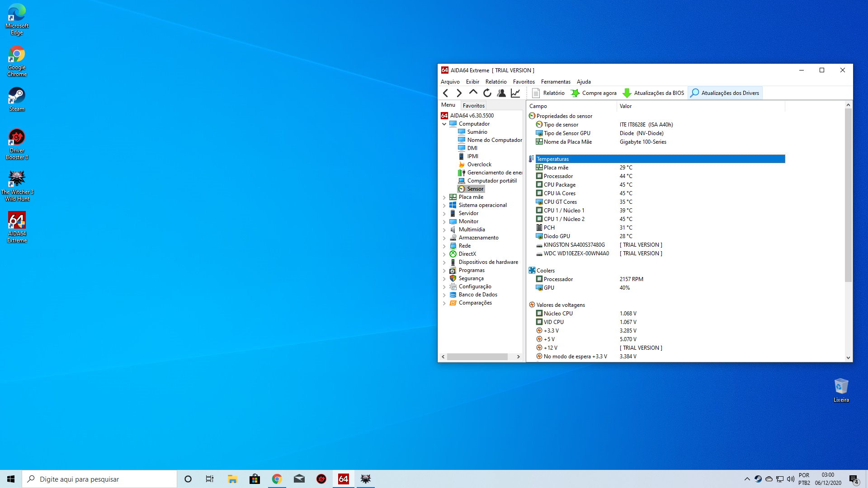Select DMI tree item
The height and width of the screenshot is (488, 868).
(x=472, y=148)
